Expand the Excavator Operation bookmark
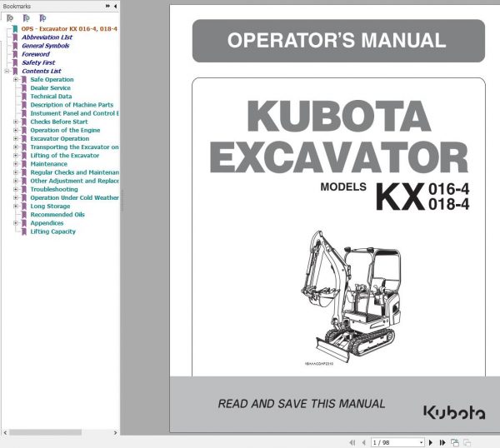 click(x=16, y=138)
